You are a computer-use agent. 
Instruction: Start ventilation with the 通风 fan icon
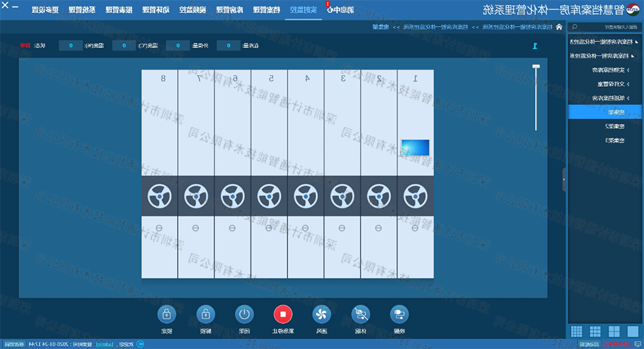click(x=321, y=314)
